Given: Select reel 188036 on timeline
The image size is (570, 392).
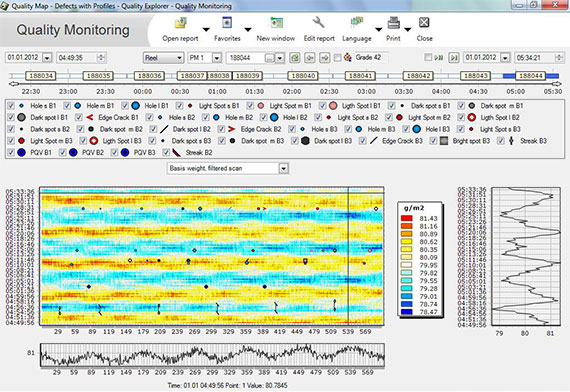Looking at the screenshot, I should pyautogui.click(x=149, y=76).
